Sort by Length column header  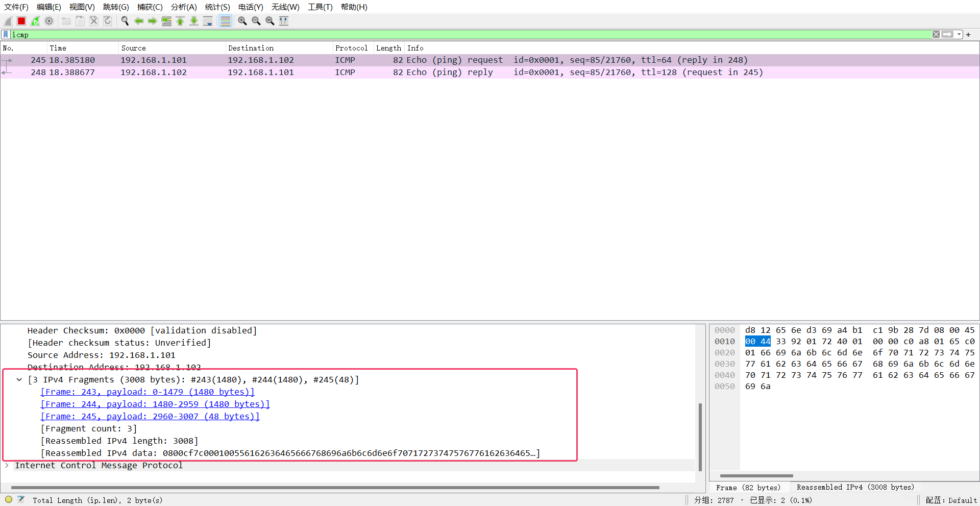point(389,48)
